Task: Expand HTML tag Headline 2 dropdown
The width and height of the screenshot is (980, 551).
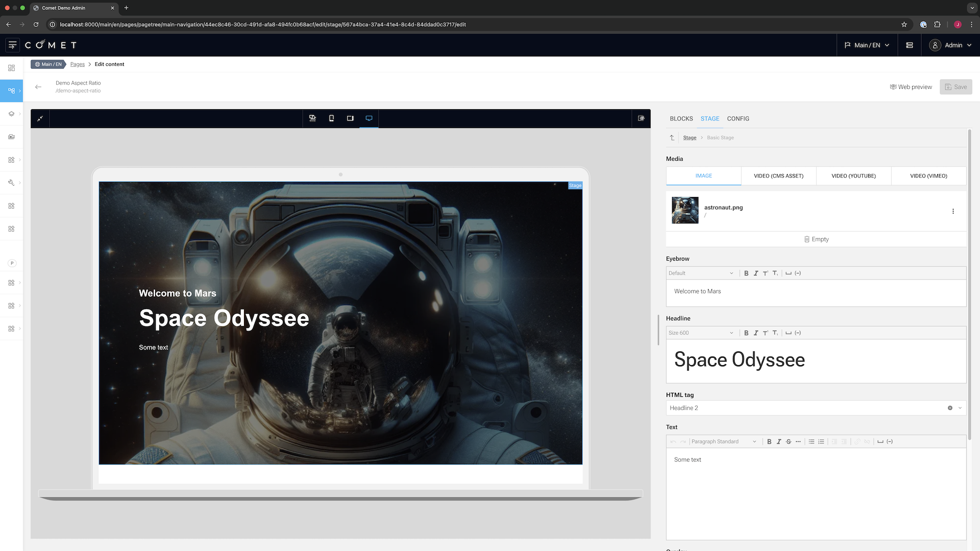Action: (960, 408)
